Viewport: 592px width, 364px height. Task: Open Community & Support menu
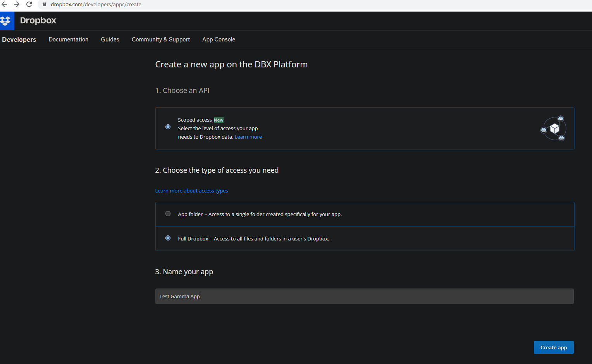[x=161, y=39]
